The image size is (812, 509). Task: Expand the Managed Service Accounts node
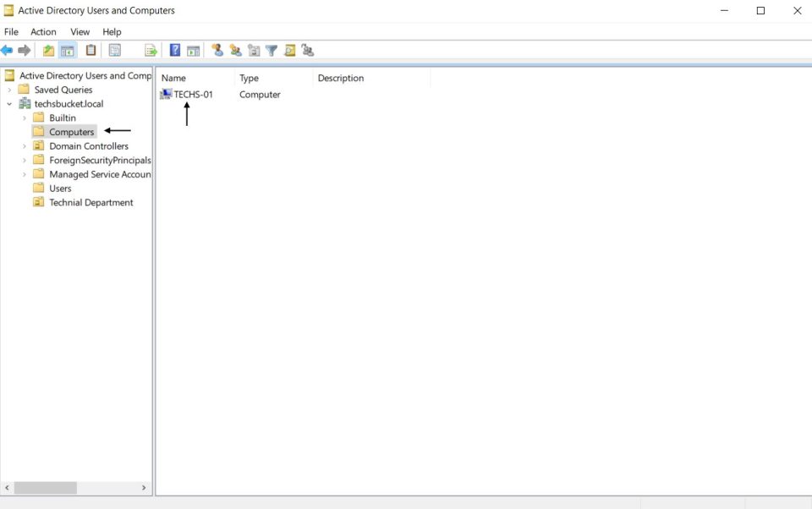pyautogui.click(x=24, y=174)
